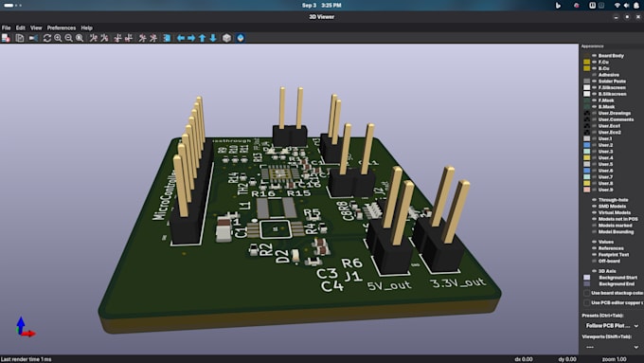This screenshot has height=363, width=644.
Task: Rotate Z clockwise toolbar icon
Action: click(x=142, y=38)
